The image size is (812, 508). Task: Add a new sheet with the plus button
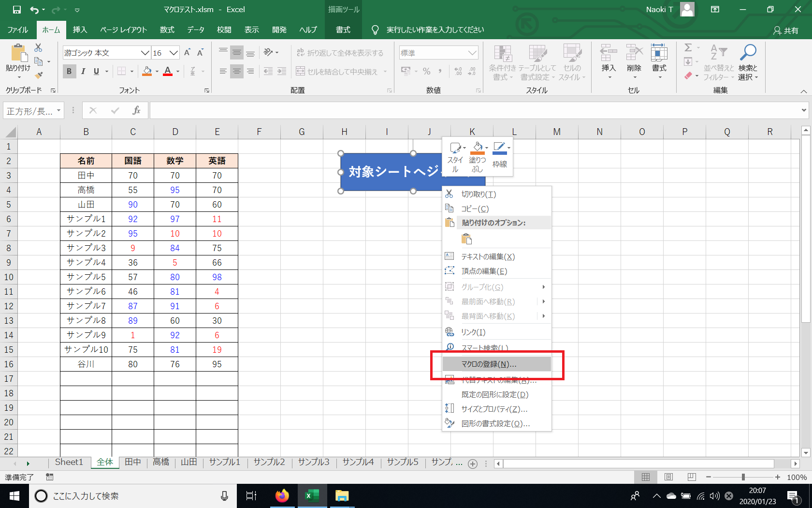point(473,463)
